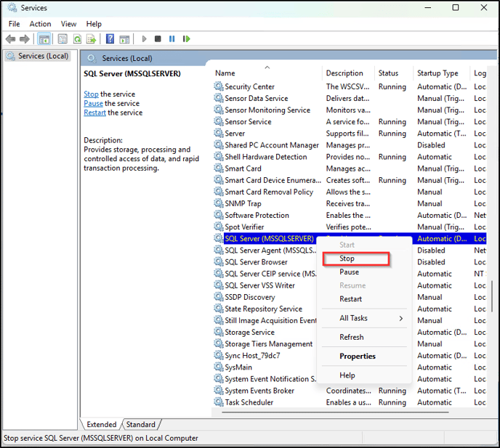The image size is (500, 448).
Task: Sort by the Status column header
Action: coord(393,73)
